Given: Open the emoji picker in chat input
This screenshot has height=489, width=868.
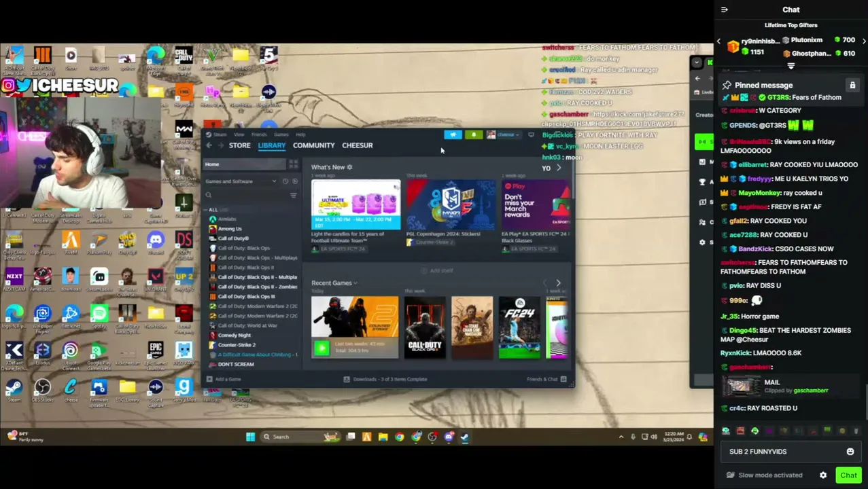Looking at the screenshot, I should pyautogui.click(x=850, y=452).
